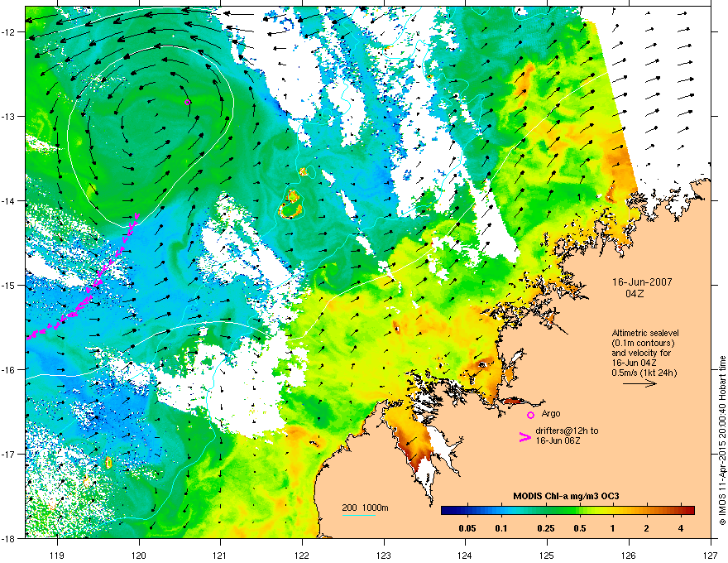Screen dimensions: 728x563
Task: Select the '(0.1m contours)' caption line
Action: (643, 344)
